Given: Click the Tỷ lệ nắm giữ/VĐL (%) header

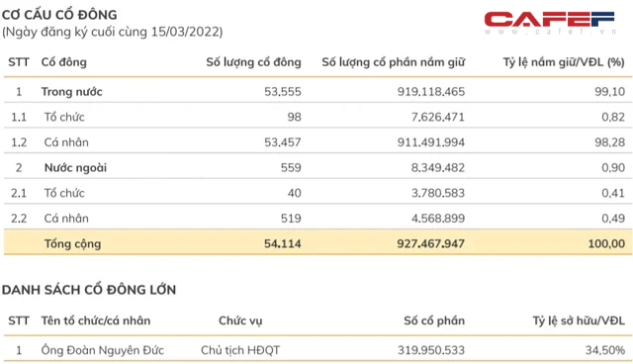Looking at the screenshot, I should (564, 62).
